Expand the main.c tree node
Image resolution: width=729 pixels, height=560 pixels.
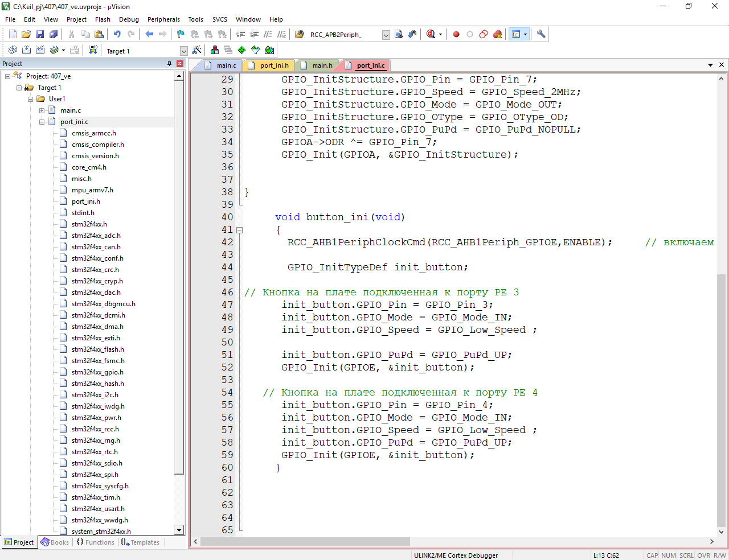click(x=42, y=110)
